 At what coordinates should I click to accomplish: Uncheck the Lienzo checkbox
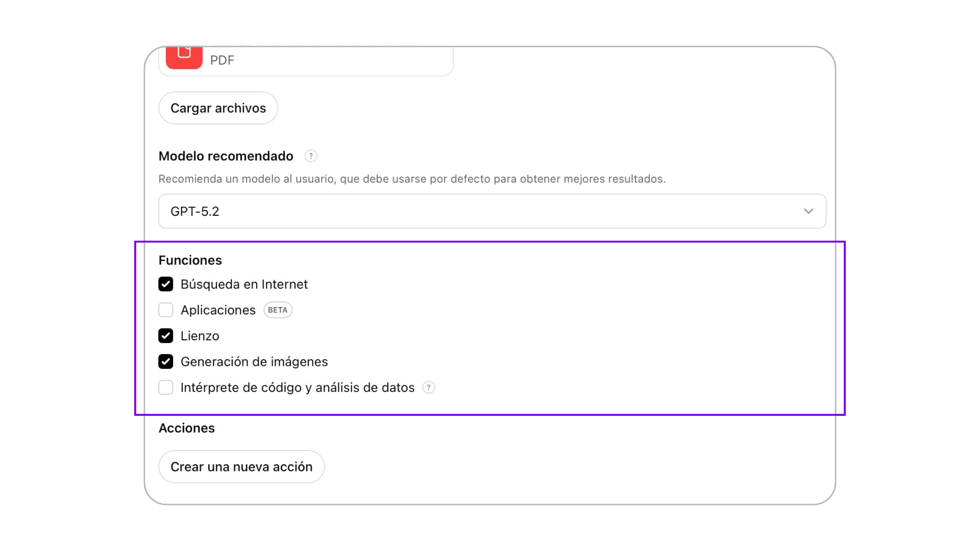(166, 336)
